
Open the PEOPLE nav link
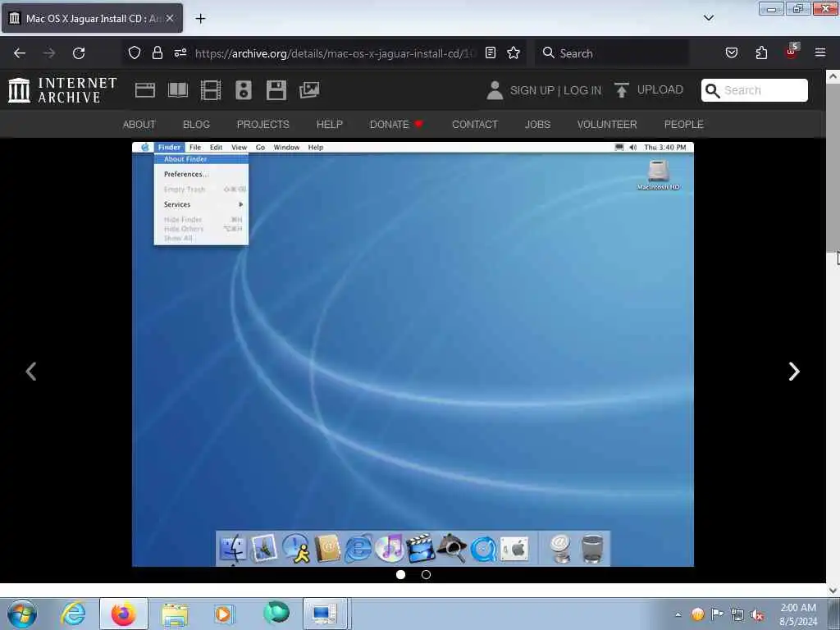(x=683, y=125)
